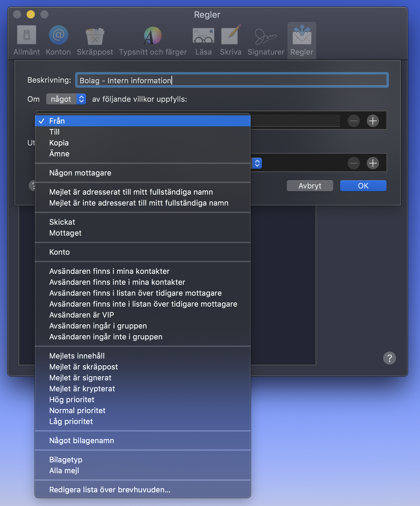Add a new condition with plus button
Viewport: 420px width, 506px height.
click(373, 121)
